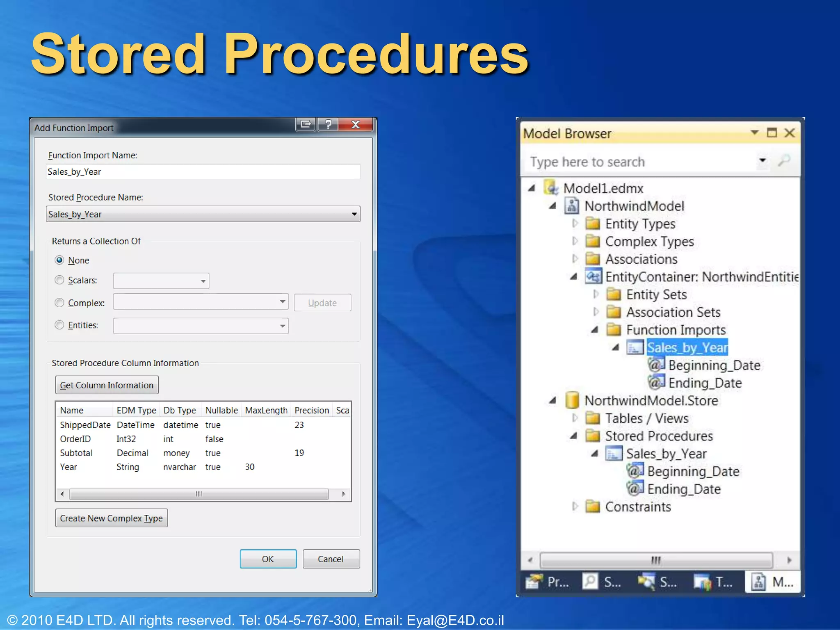Collapse the Stored Procedures node
This screenshot has width=840, height=630.
click(574, 436)
